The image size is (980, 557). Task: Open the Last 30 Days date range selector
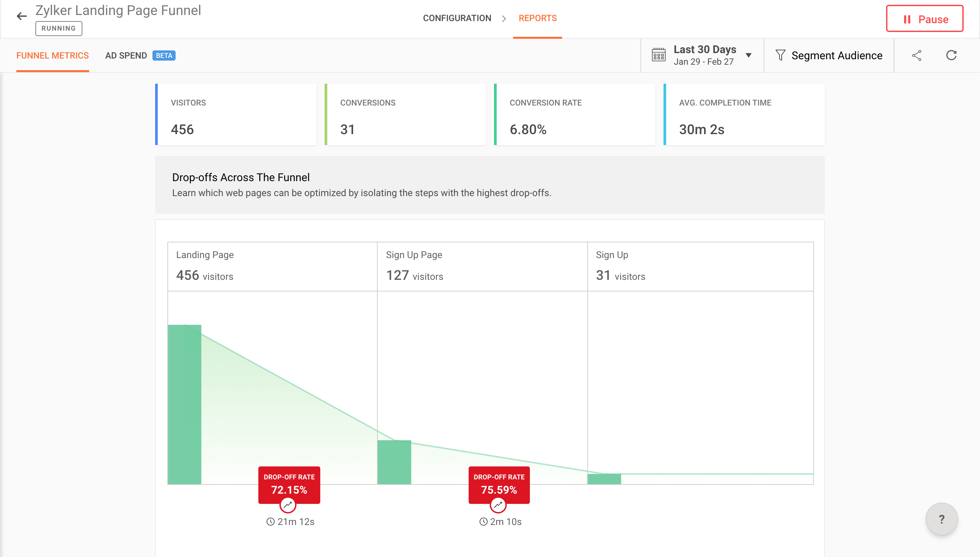point(704,55)
